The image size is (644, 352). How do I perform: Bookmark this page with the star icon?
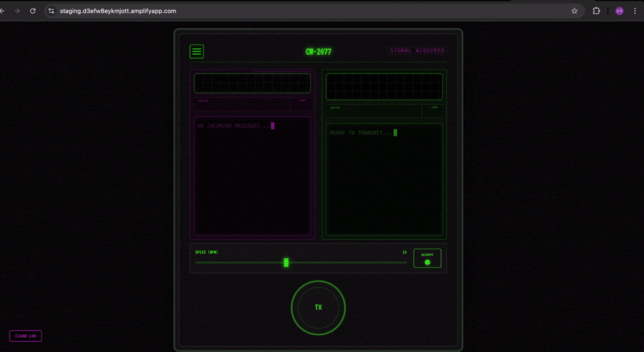pos(574,11)
